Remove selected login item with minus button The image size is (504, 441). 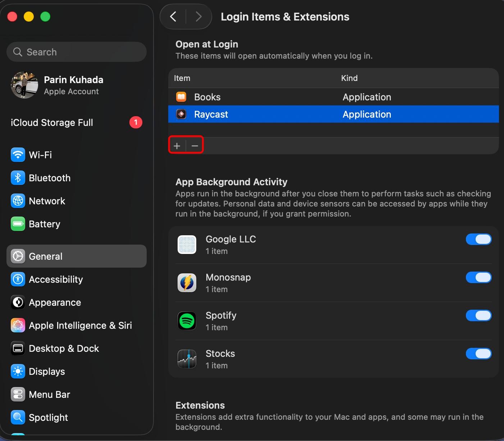coord(195,146)
